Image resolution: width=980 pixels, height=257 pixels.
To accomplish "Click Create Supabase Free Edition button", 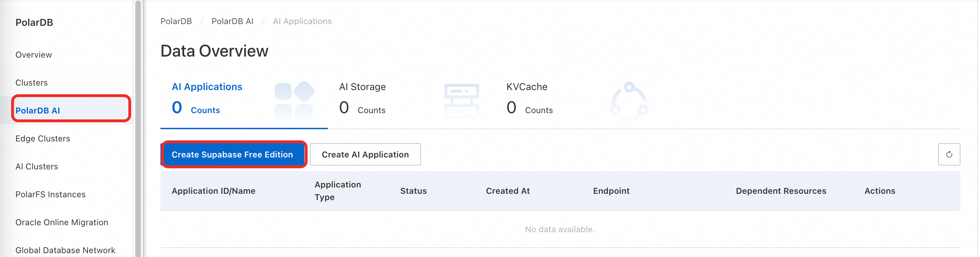I will (x=232, y=155).
